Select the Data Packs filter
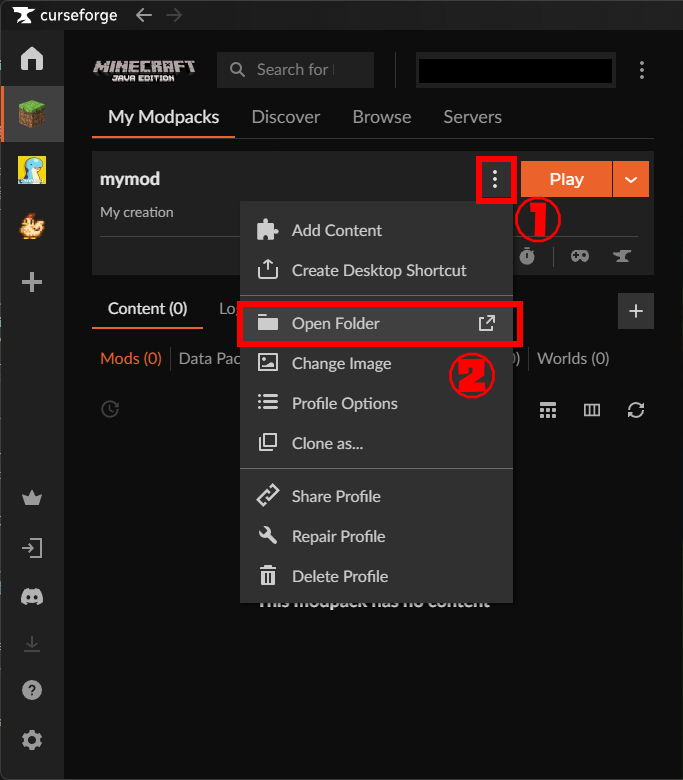 (x=209, y=359)
